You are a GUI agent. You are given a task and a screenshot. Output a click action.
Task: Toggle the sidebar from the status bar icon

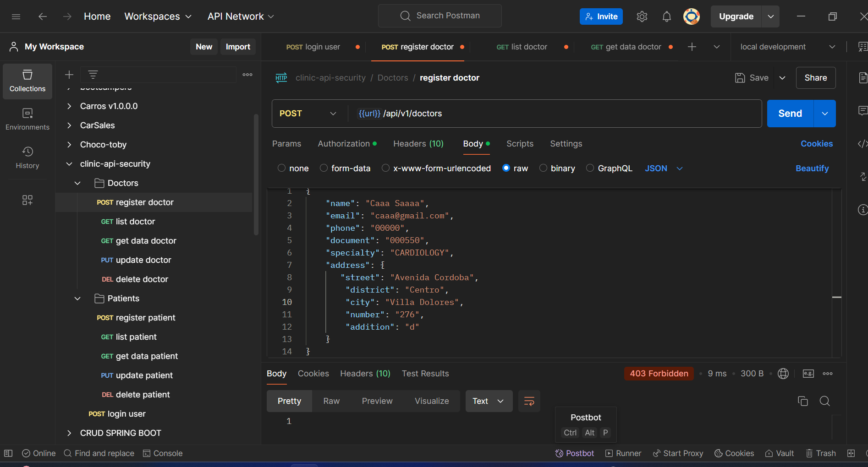pos(8,453)
